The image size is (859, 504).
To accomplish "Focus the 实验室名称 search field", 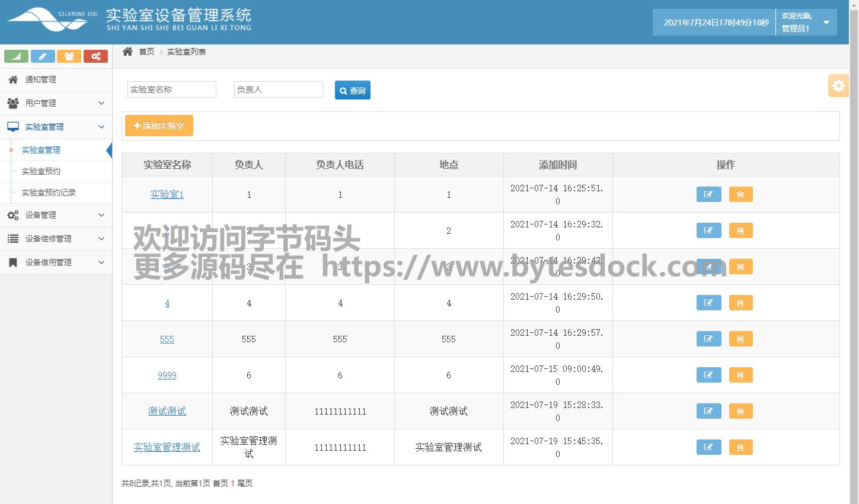I will pos(172,89).
